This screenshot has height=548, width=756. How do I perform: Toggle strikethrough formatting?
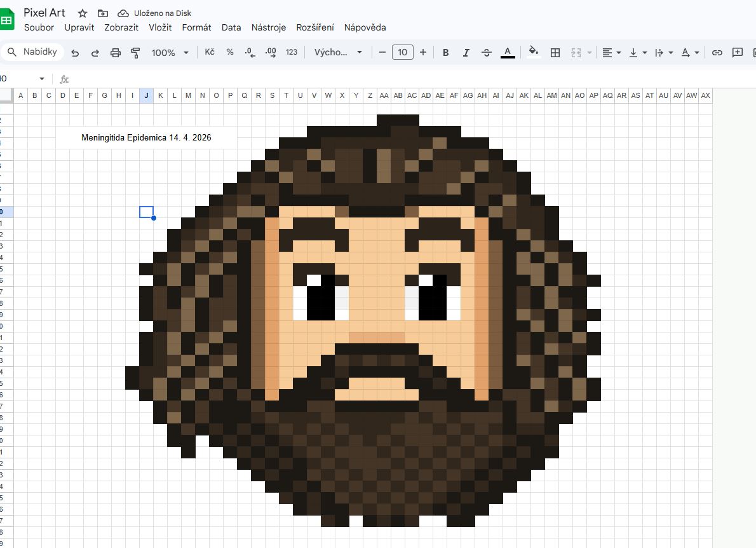click(487, 53)
